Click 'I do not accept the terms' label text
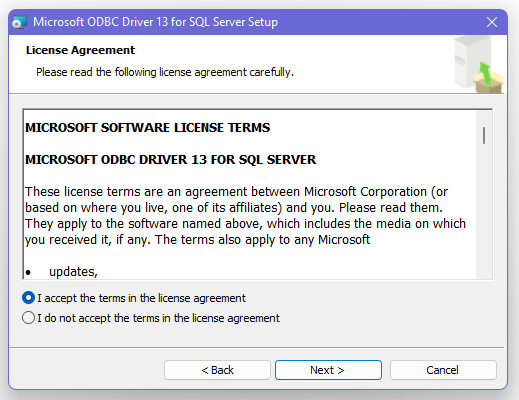The width and height of the screenshot is (519, 400). click(x=158, y=318)
